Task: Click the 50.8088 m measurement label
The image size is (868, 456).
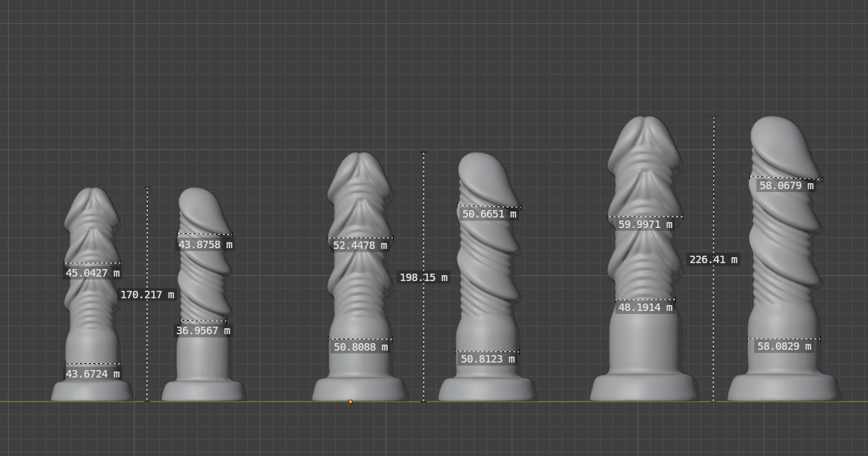Action: 361,347
